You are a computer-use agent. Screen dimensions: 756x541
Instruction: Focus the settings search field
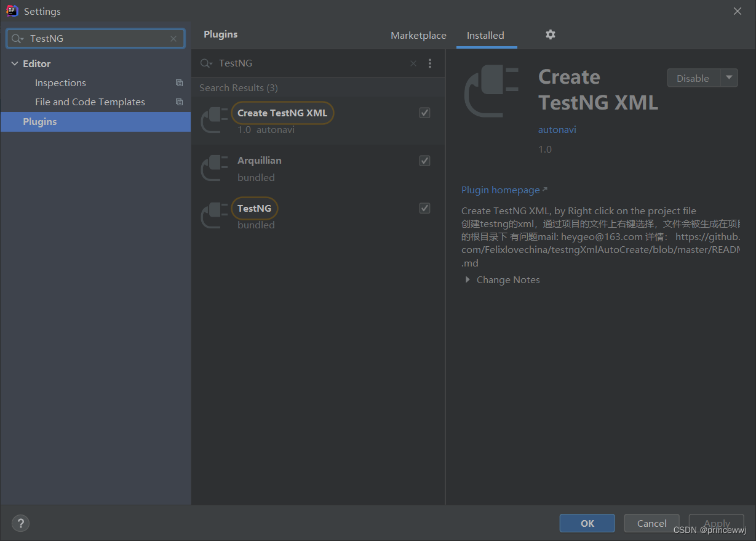pyautogui.click(x=95, y=39)
